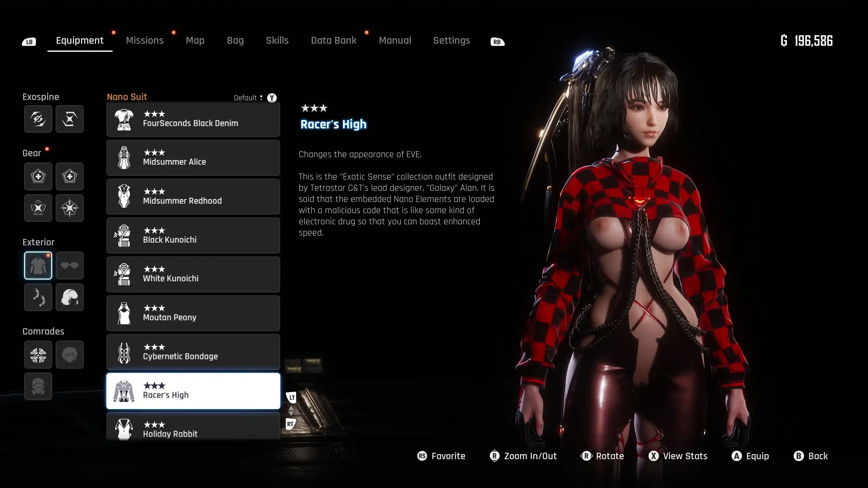Select the highlighted Racer's High entry
868x488 pixels.
click(x=193, y=391)
